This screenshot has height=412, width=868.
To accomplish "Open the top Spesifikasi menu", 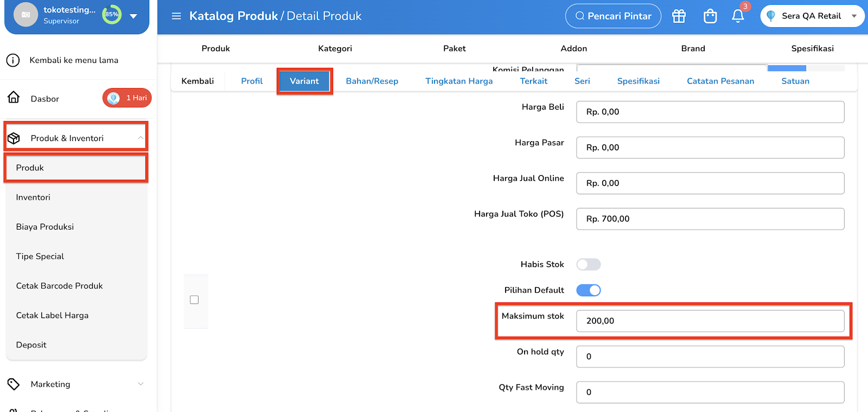I will coord(813,48).
